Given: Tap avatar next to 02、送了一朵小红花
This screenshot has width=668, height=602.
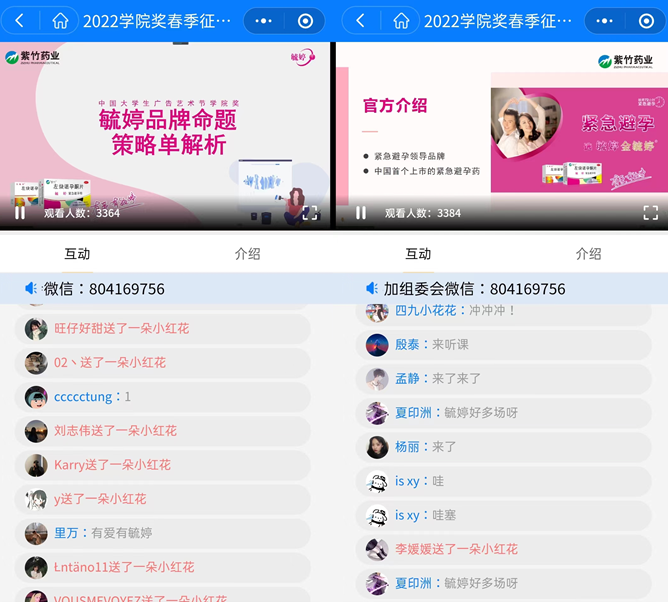Looking at the screenshot, I should tap(36, 363).
